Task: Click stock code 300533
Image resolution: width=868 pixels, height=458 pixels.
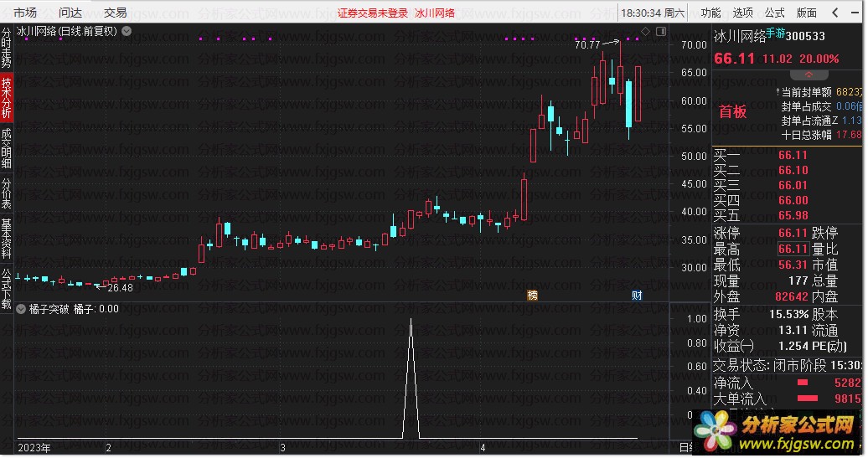Action: click(805, 37)
